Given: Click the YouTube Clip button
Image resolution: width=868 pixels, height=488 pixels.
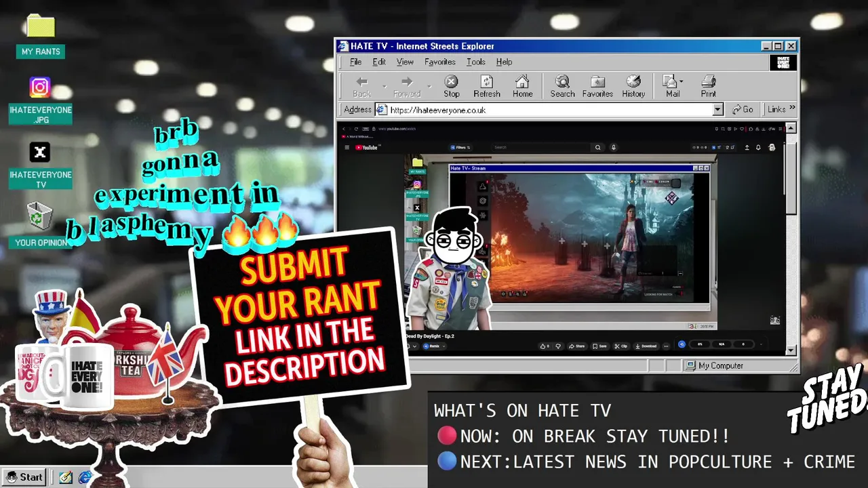Looking at the screenshot, I should pyautogui.click(x=621, y=346).
